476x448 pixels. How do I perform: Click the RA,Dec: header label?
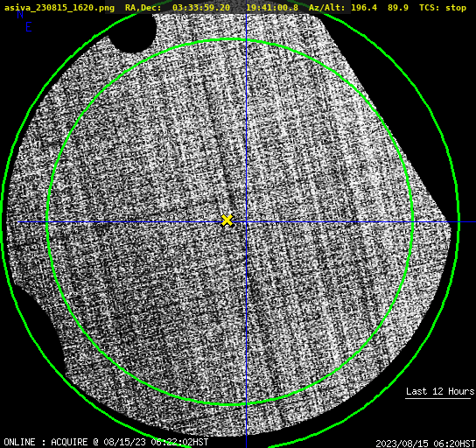click(x=143, y=8)
